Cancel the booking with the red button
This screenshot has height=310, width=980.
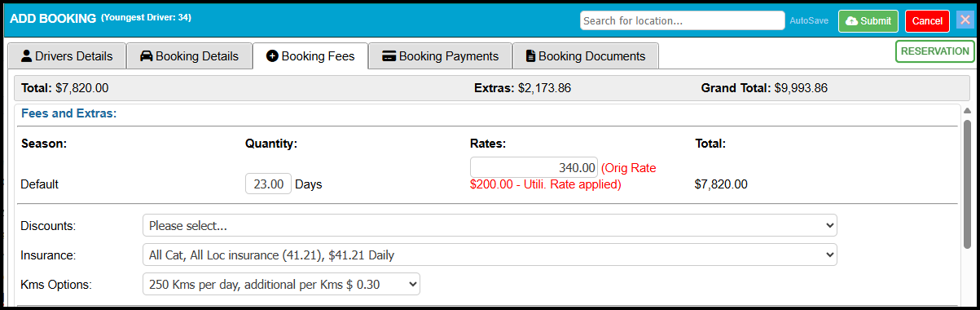click(927, 21)
